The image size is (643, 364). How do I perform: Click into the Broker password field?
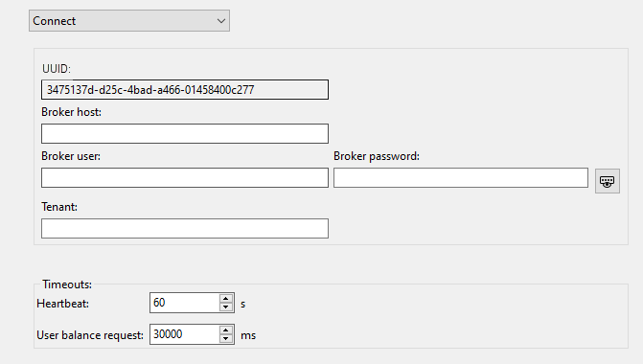pyautogui.click(x=461, y=177)
